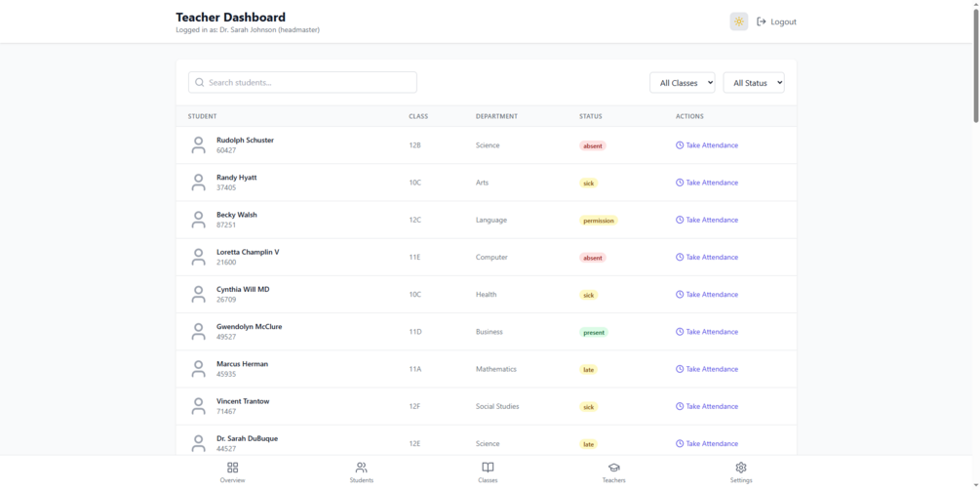Click the Logout text button
This screenshot has width=980, height=490.
(x=783, y=21)
